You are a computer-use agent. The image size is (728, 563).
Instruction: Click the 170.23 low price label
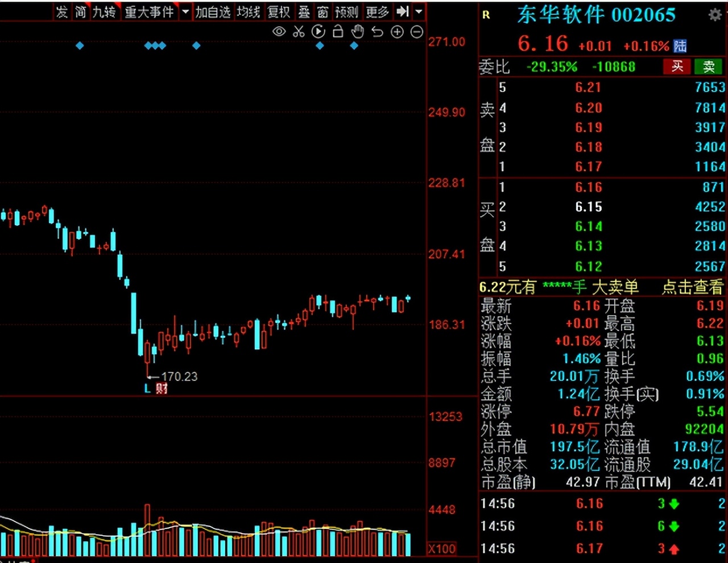[x=179, y=376]
